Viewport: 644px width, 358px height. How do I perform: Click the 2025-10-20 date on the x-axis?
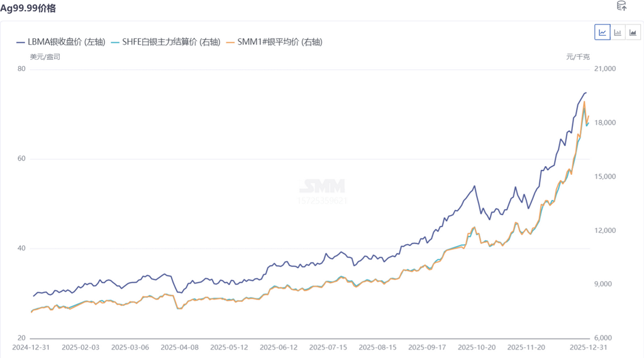pos(477,347)
